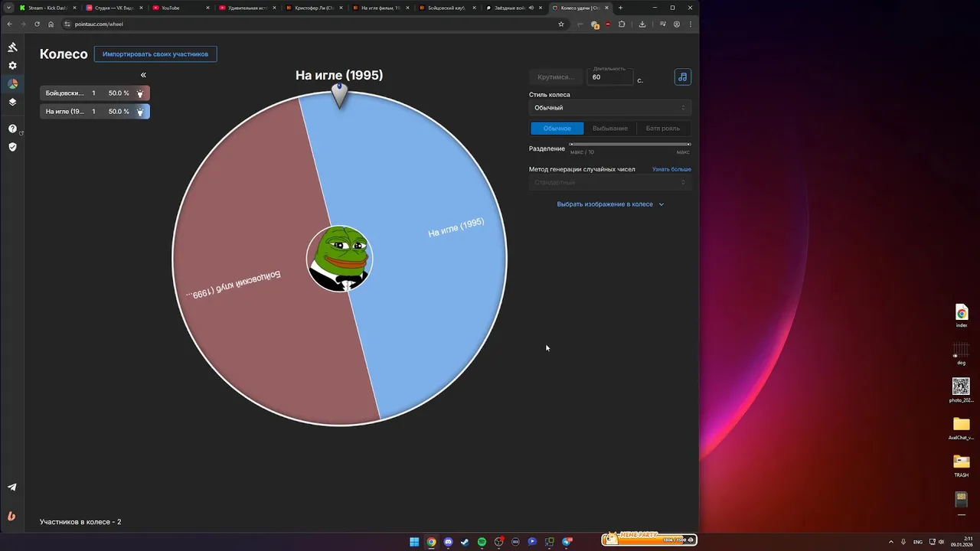Image resolution: width=980 pixels, height=551 pixels.
Task: Click the wheel pointer marker at top
Action: 339,95
